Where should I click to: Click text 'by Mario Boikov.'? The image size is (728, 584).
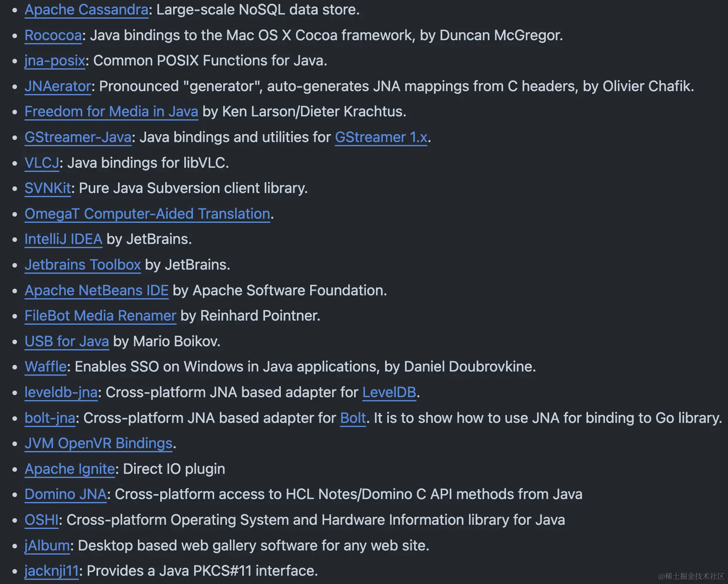(167, 341)
